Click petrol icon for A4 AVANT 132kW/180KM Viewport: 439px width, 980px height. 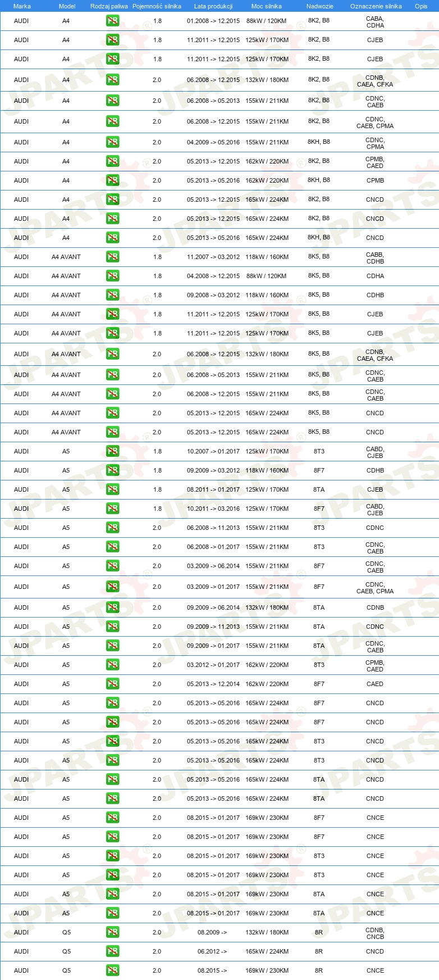pyautogui.click(x=112, y=354)
